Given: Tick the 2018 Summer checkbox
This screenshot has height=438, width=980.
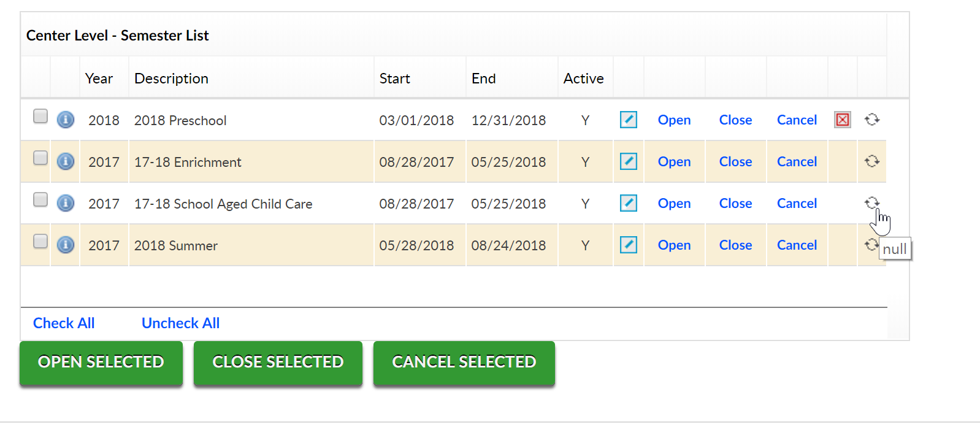Looking at the screenshot, I should point(40,241).
